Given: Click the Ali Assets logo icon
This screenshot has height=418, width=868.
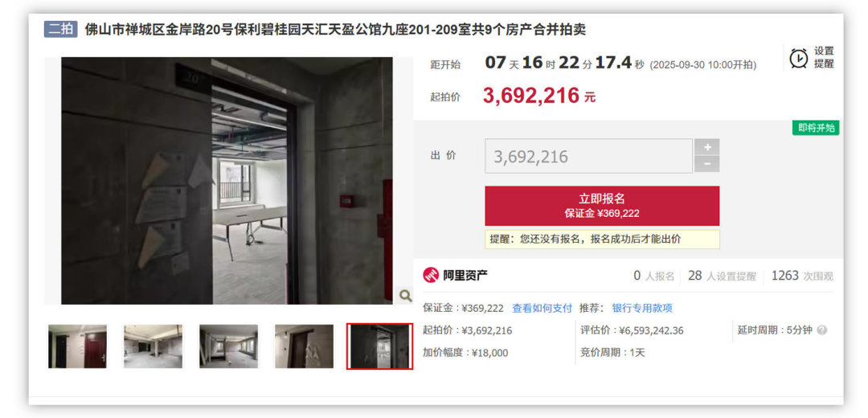Looking at the screenshot, I should tap(431, 275).
